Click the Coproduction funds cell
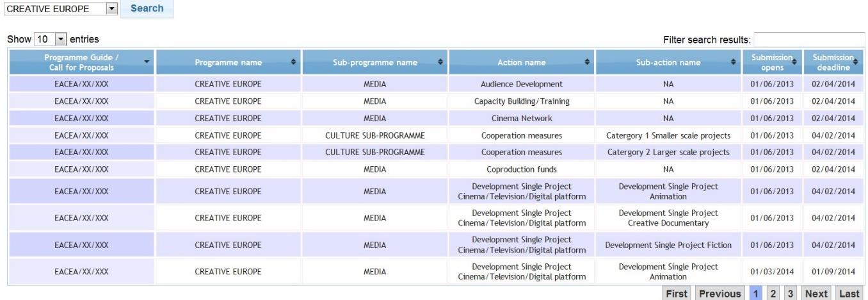Image resolution: width=868 pixels, height=300 pixels. point(521,169)
